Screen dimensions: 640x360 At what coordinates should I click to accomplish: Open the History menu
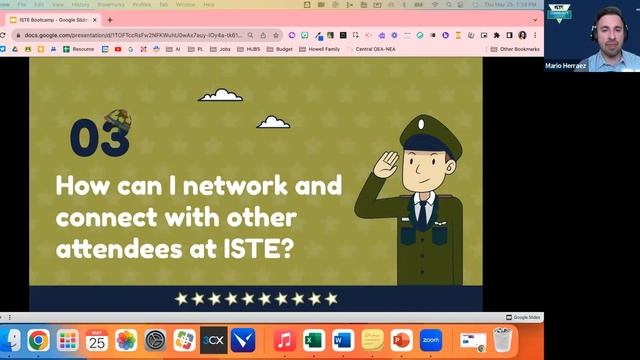80,4
